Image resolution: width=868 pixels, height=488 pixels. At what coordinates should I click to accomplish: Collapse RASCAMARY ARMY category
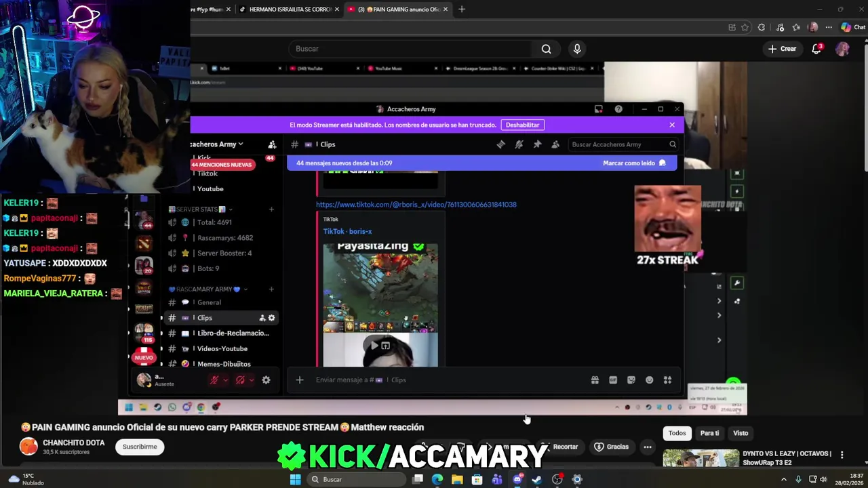pyautogui.click(x=208, y=289)
